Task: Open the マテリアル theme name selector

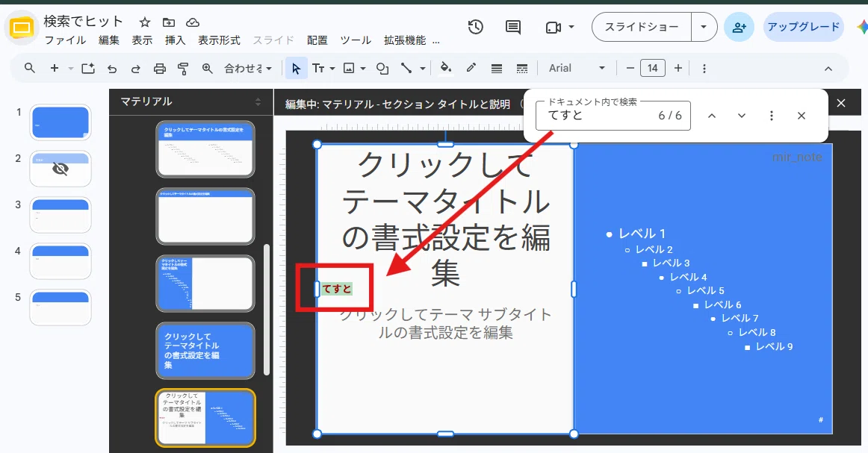Action: tap(190, 101)
